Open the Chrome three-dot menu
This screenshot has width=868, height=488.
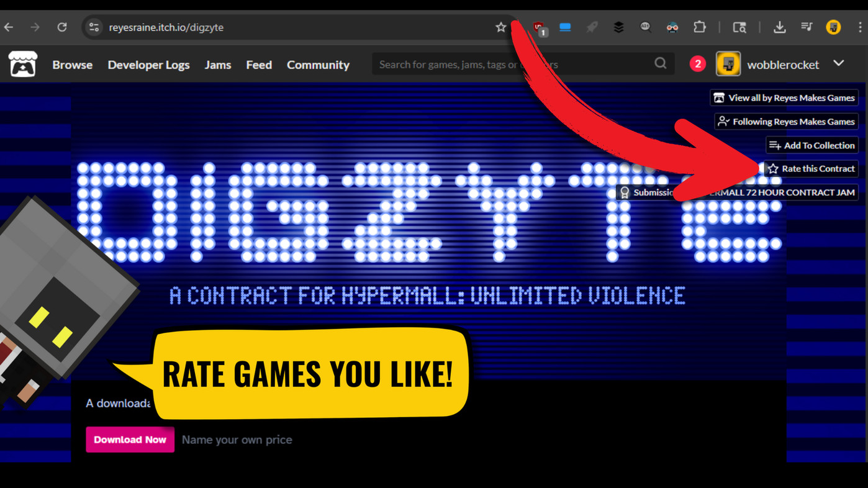click(x=860, y=27)
